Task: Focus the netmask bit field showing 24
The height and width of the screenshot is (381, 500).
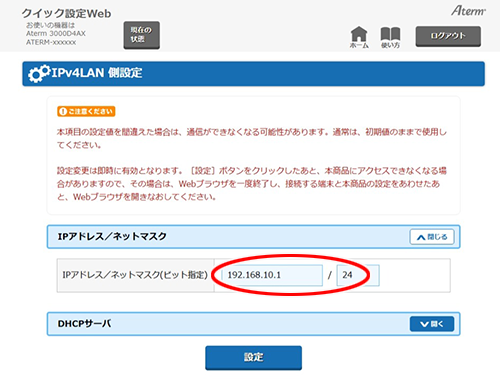Action: click(358, 275)
